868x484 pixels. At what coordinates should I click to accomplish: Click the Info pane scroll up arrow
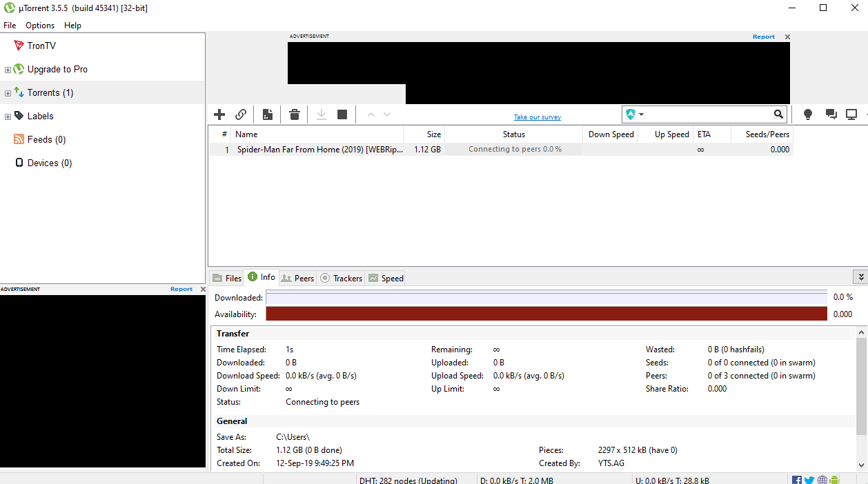(862, 332)
